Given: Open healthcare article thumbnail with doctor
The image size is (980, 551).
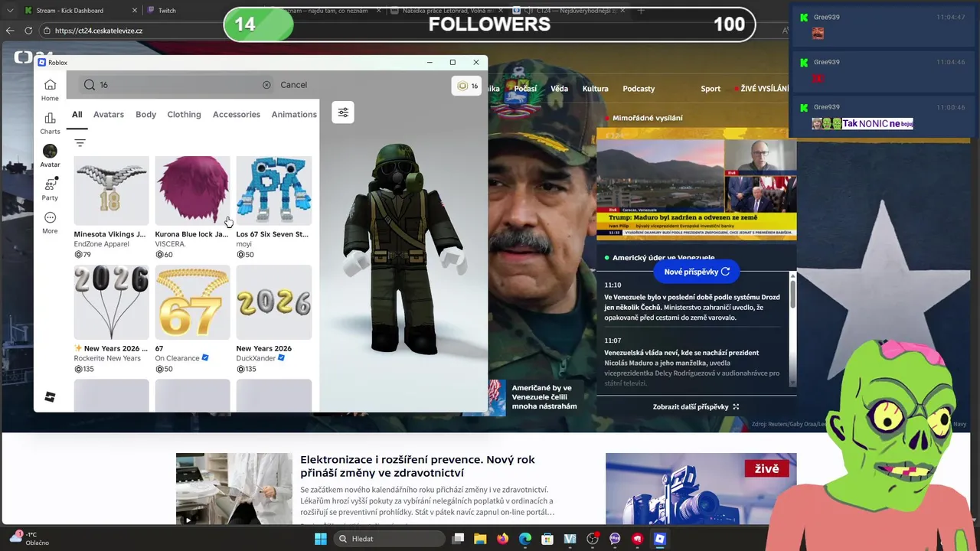Looking at the screenshot, I should tap(234, 489).
